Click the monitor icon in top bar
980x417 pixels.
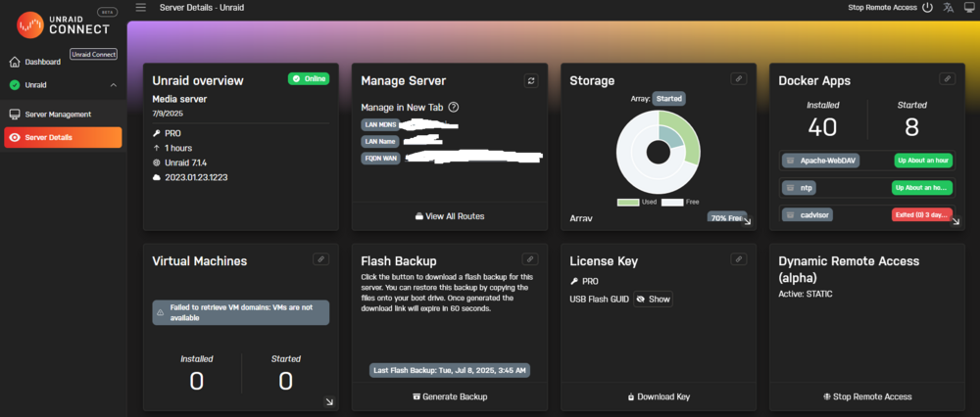pyautogui.click(x=969, y=8)
